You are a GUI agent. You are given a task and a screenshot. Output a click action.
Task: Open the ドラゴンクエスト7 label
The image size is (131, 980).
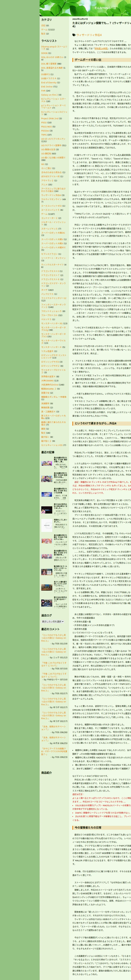50,275
